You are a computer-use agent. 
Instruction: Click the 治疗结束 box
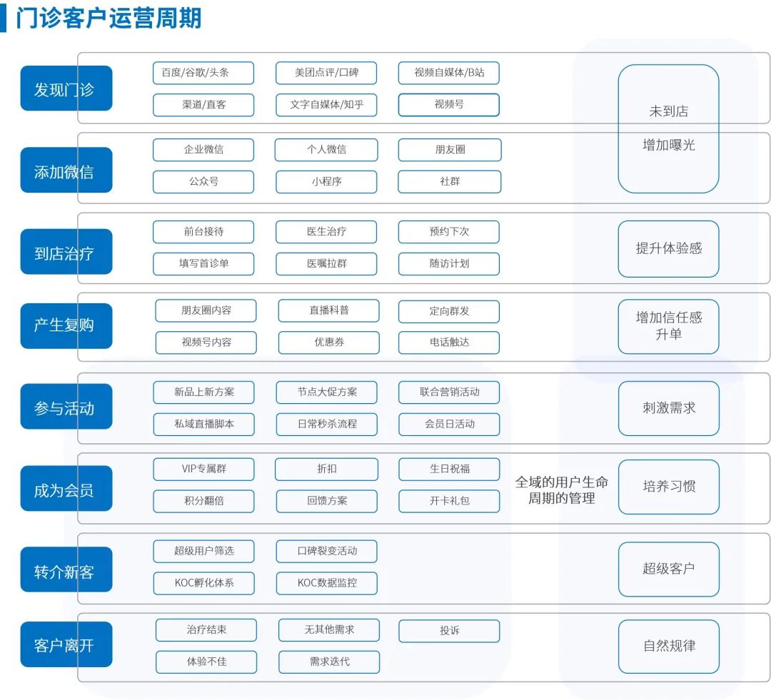coord(206,630)
